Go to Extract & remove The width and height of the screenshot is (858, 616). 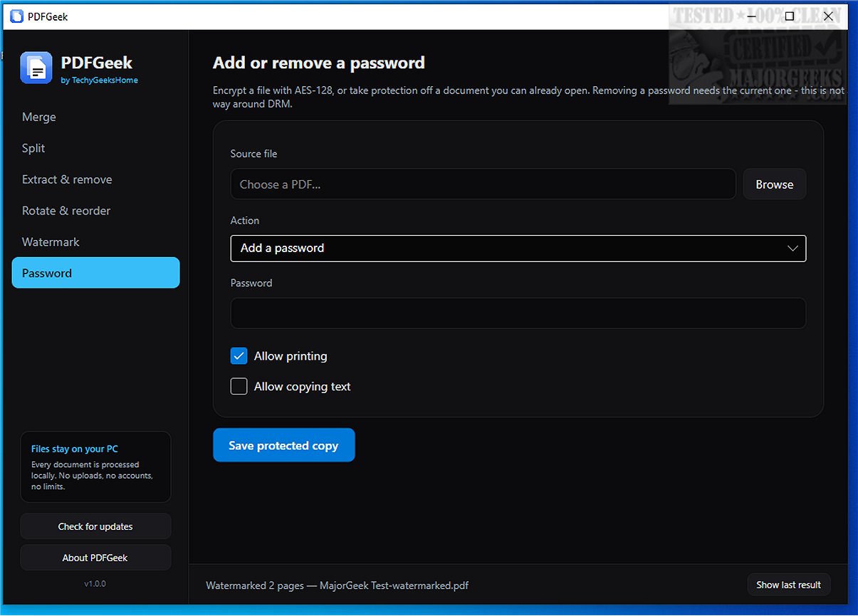(95, 179)
